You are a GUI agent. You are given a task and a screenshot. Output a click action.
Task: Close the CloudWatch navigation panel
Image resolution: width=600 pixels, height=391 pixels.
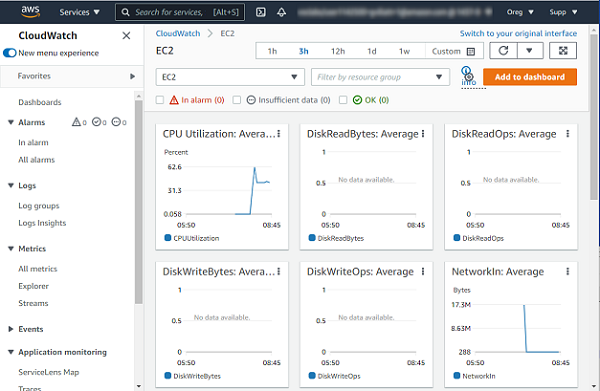click(x=126, y=36)
